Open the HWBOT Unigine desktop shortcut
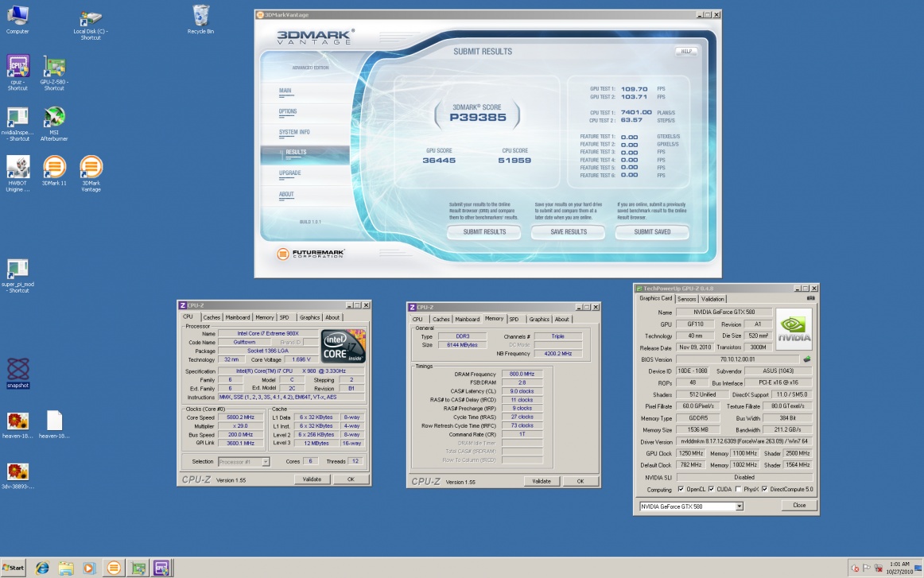924x578 pixels. coord(17,167)
